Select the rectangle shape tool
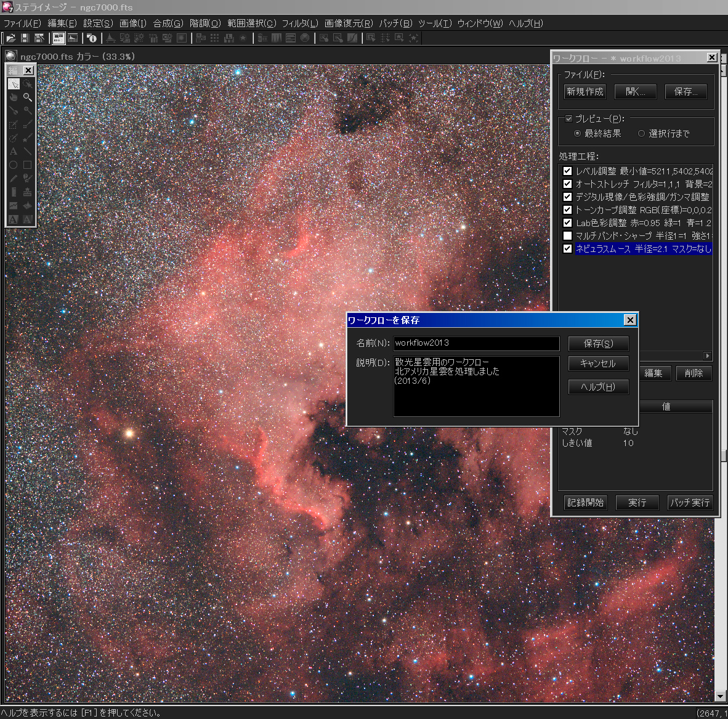Screen dimensions: 728x719 27,165
